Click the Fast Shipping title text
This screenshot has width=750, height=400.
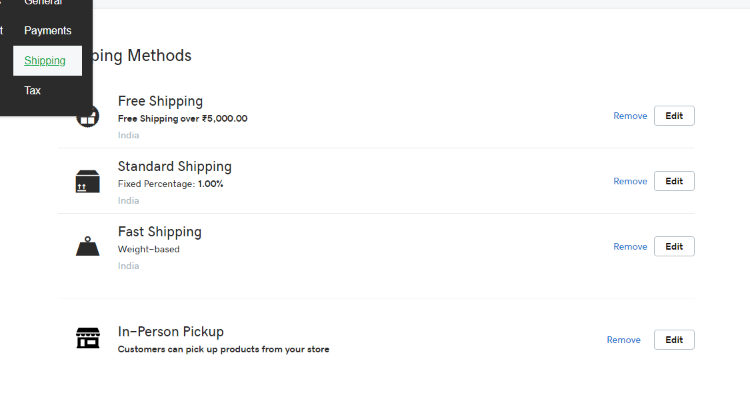click(159, 232)
